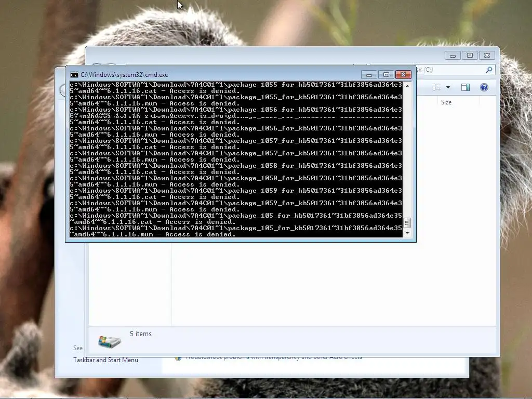The width and height of the screenshot is (532, 399).
Task: Maximize the cmd.exe window
Action: (x=386, y=75)
